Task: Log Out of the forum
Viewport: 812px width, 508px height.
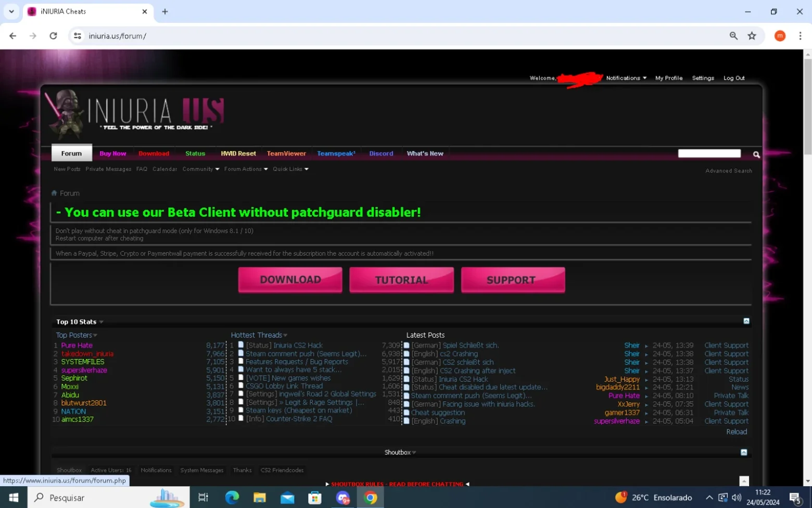Action: 734,78
